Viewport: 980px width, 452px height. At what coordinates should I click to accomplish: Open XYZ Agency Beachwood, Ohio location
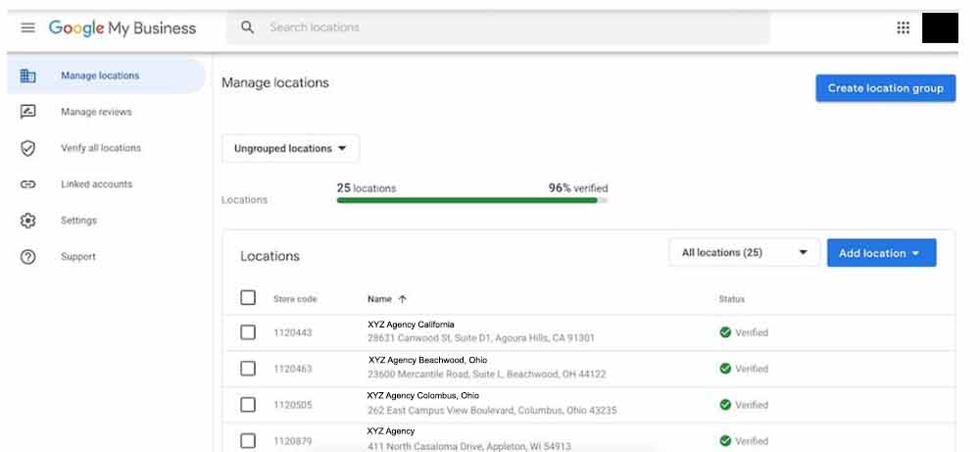(x=427, y=360)
